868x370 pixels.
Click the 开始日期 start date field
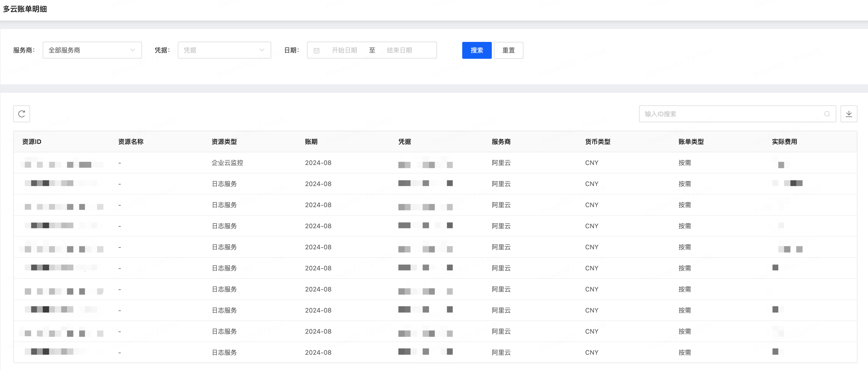[344, 50]
